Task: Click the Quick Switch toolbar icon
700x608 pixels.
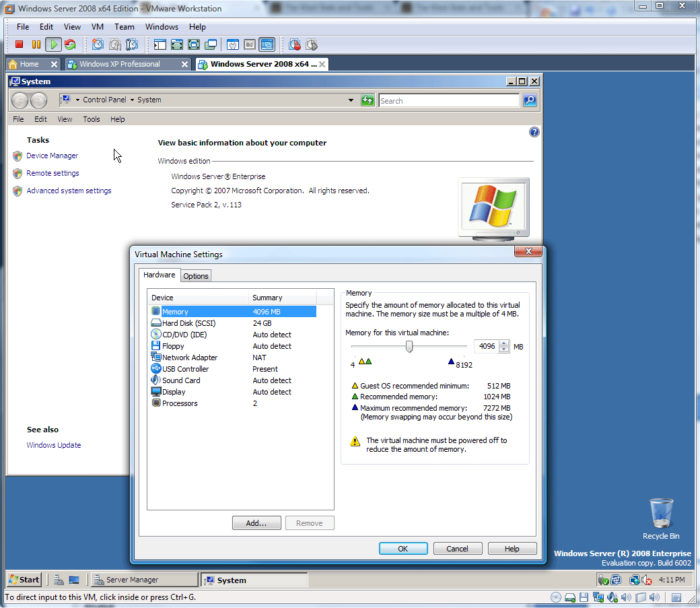Action: pos(177,44)
